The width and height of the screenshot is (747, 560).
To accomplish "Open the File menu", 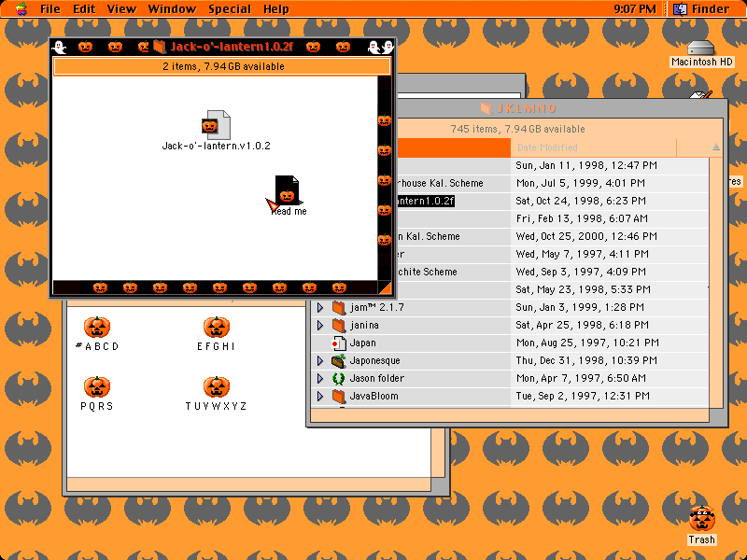I will pos(50,9).
